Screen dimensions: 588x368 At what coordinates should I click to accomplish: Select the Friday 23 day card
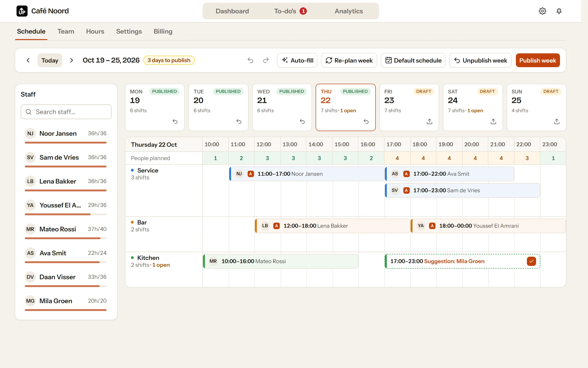tap(409, 107)
